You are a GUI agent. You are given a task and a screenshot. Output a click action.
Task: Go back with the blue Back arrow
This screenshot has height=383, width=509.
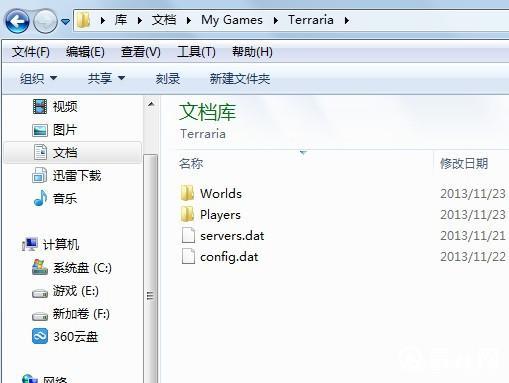click(x=17, y=21)
